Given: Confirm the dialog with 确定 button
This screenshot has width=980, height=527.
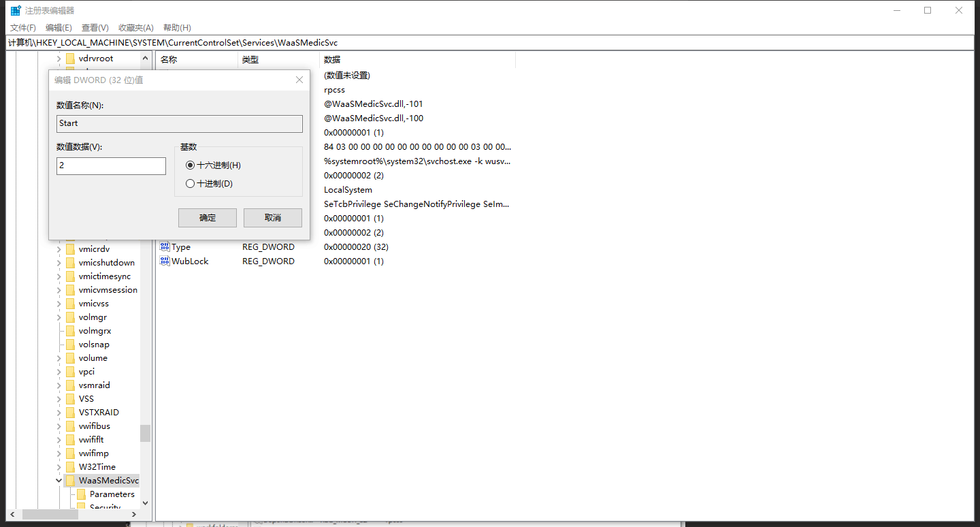Looking at the screenshot, I should coord(208,218).
